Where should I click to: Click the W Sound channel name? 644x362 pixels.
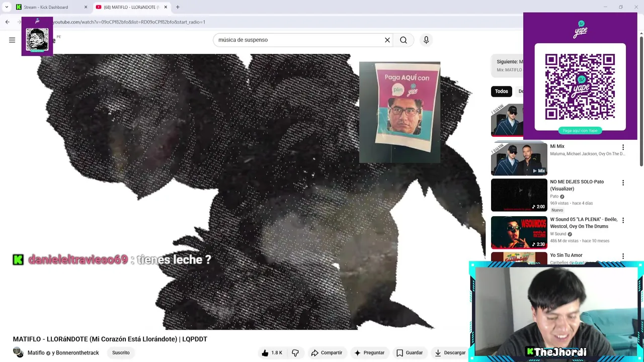coord(558,234)
